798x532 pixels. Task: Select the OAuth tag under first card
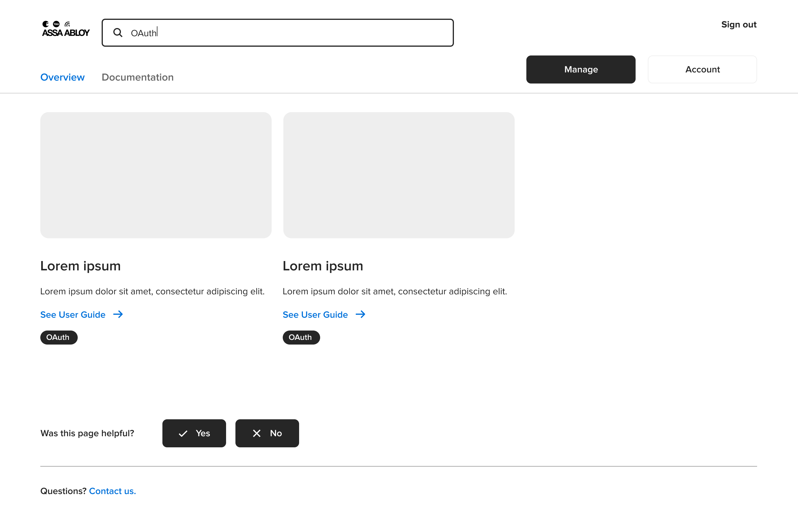pyautogui.click(x=59, y=338)
